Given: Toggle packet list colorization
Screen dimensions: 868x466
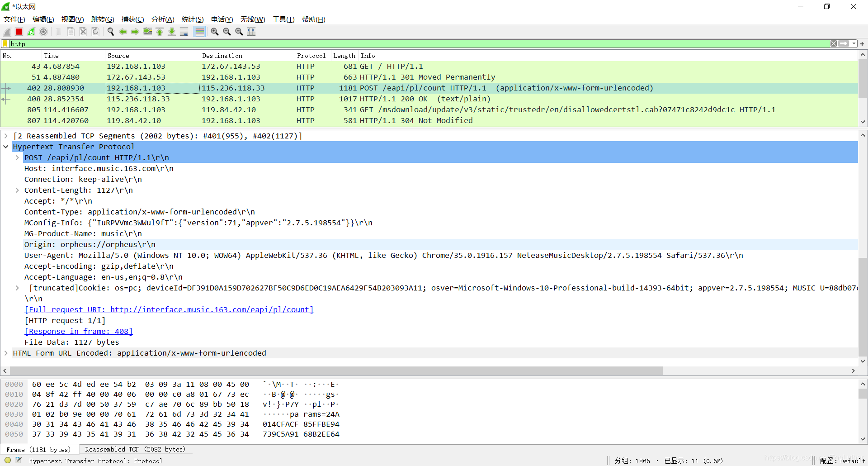Looking at the screenshot, I should point(199,32).
